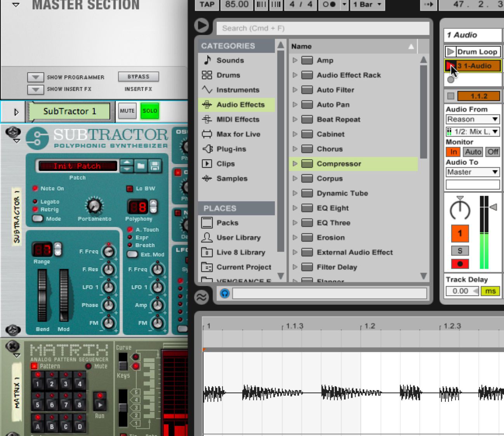
Task: Click the SubTractor Mod wheel
Action: pyautogui.click(x=64, y=295)
